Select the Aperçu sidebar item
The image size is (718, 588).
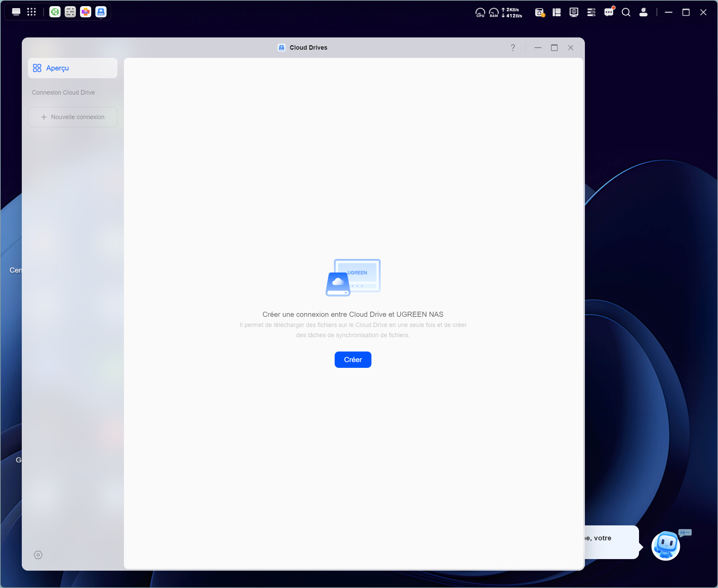click(x=73, y=68)
